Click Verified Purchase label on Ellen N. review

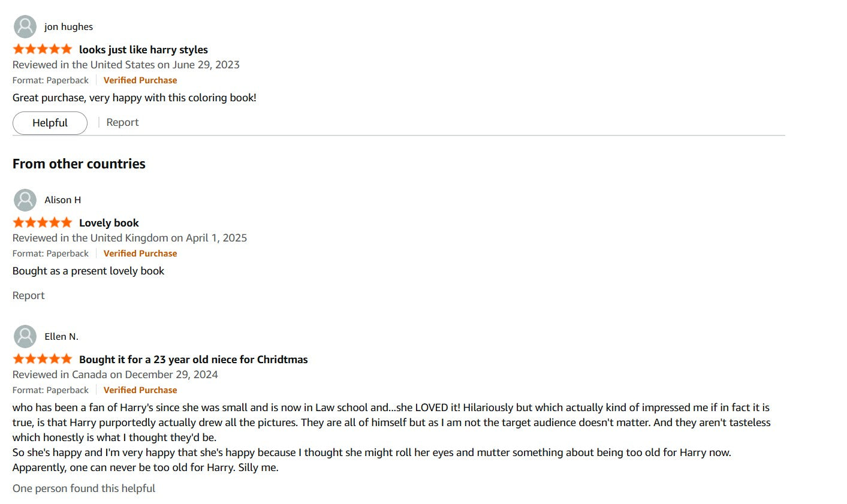(140, 390)
